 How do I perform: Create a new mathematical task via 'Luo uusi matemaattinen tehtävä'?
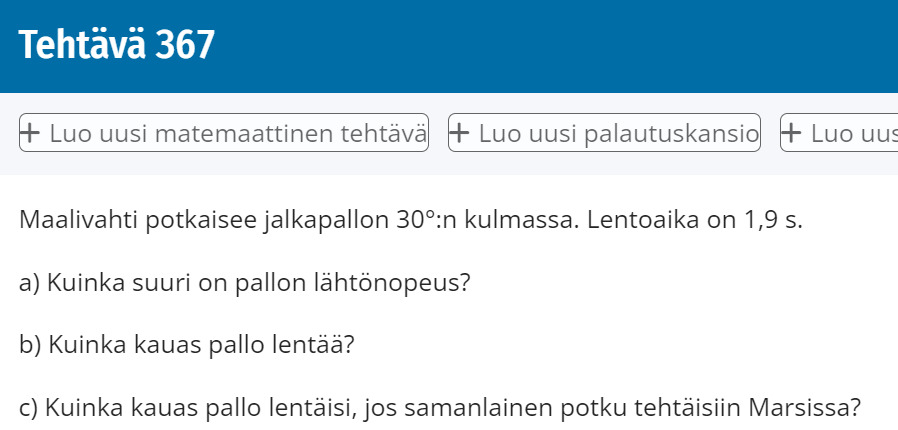[224, 133]
